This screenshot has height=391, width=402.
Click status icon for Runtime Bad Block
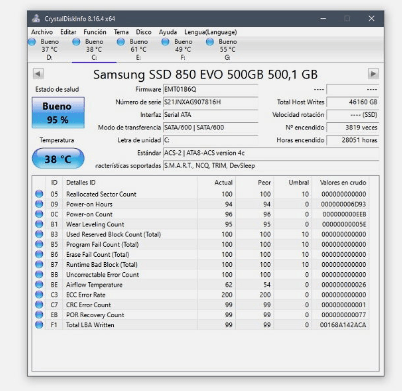(x=39, y=264)
